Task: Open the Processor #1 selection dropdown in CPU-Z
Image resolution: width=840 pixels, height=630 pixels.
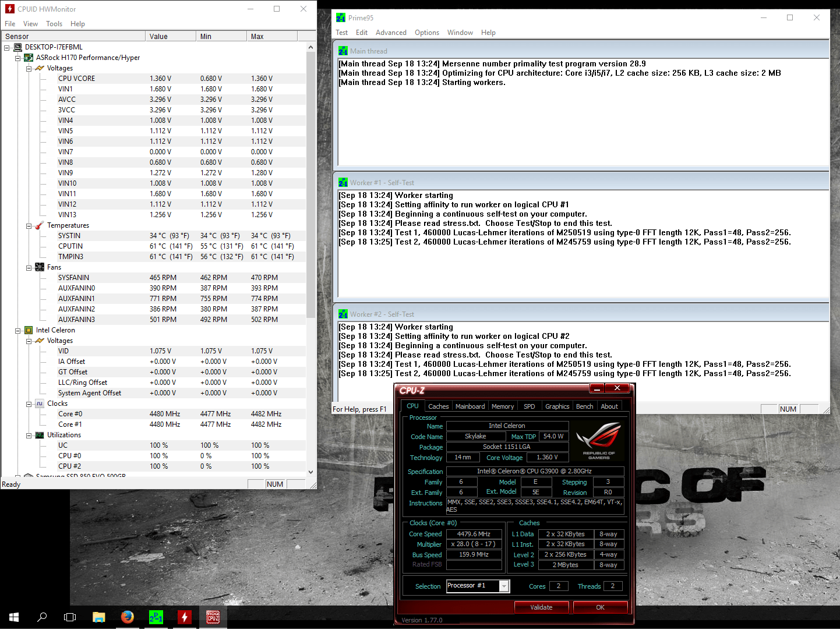Action: (x=504, y=586)
